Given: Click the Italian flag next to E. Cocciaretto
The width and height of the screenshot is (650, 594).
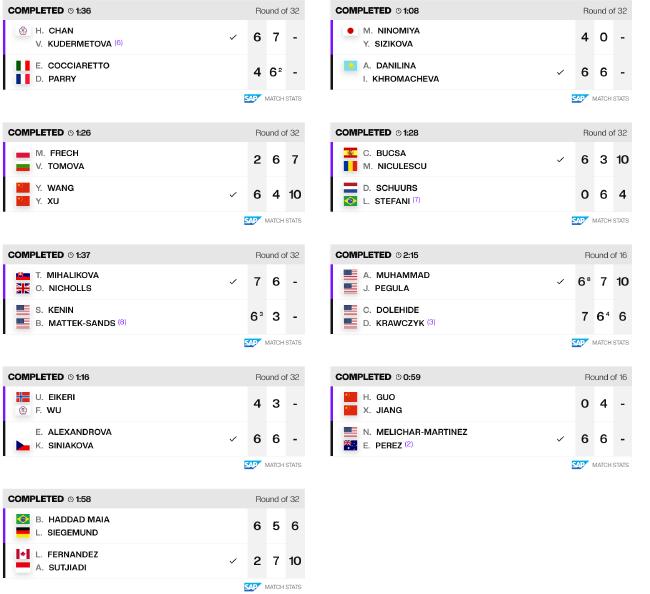Looking at the screenshot, I should (23, 66).
